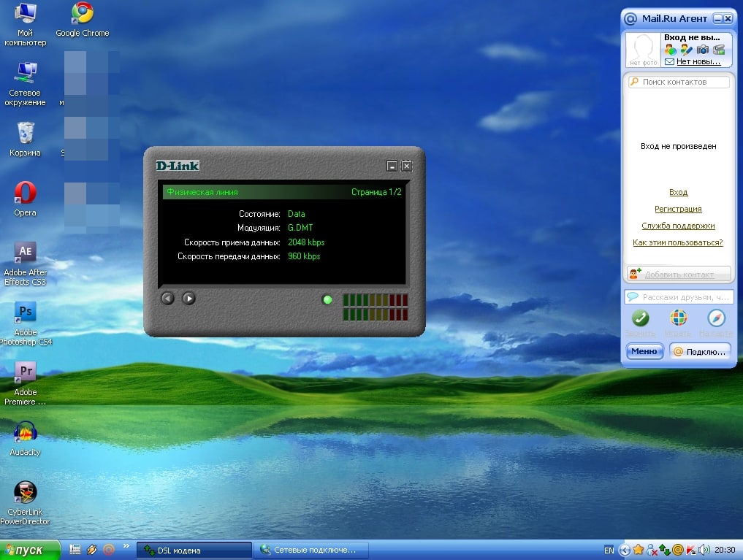The image size is (743, 560).
Task: Open the Нет новых mail link
Action: pos(698,61)
